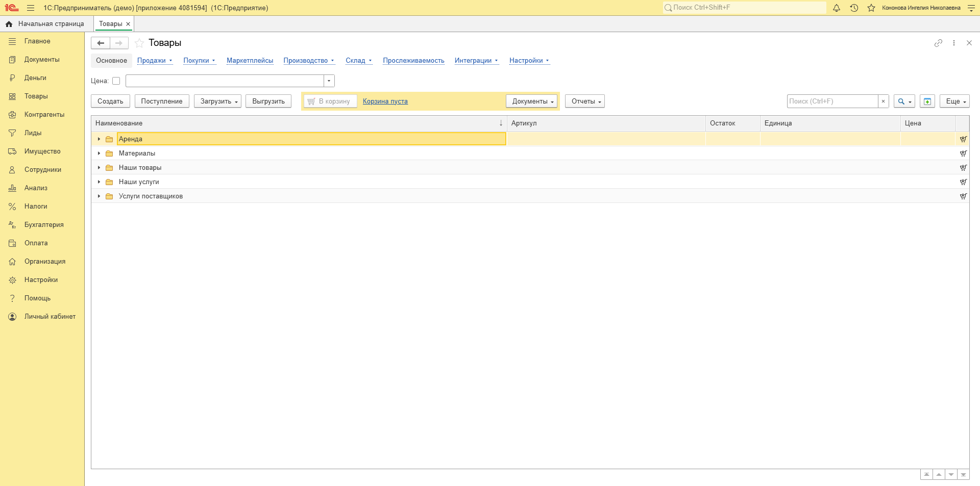Close the Товары tab
Image resolution: width=980 pixels, height=486 pixels.
coord(128,24)
